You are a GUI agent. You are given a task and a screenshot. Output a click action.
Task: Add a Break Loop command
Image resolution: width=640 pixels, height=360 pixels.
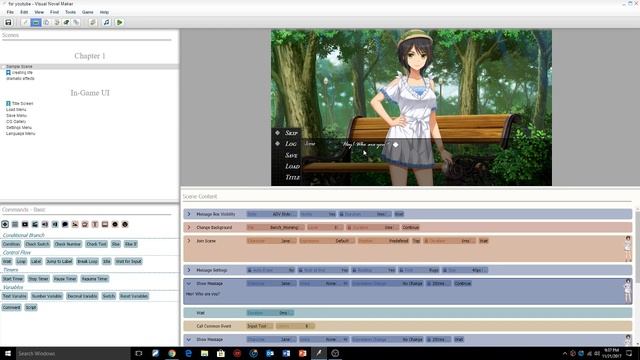[87, 261]
